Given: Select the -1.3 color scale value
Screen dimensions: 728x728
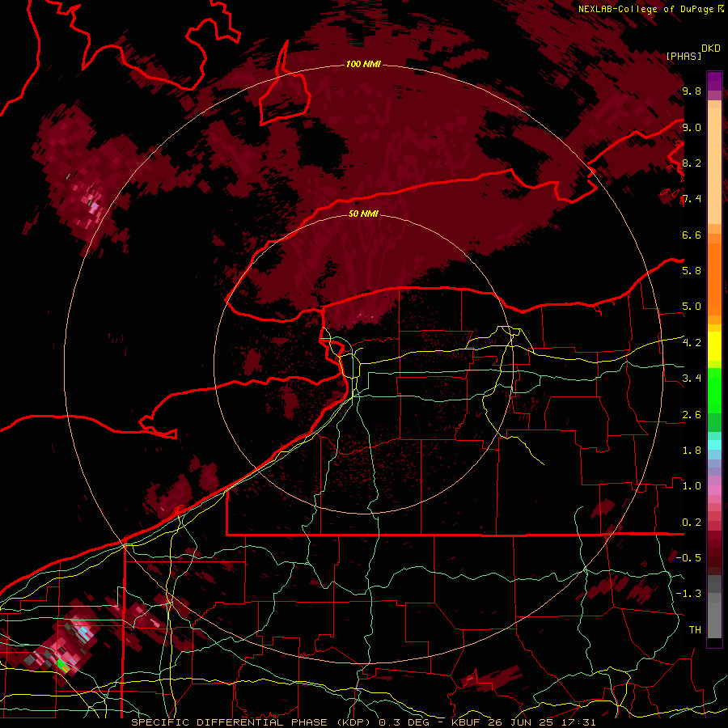Looking at the screenshot, I should (688, 594).
